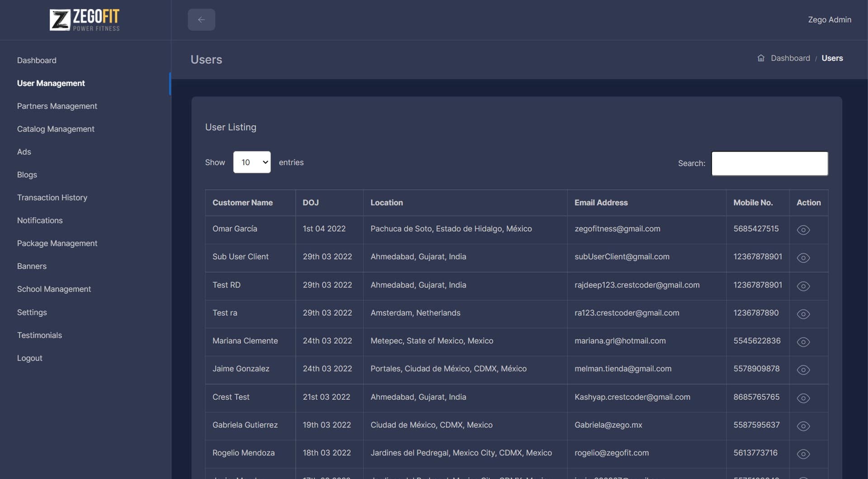This screenshot has width=868, height=479.
Task: Open eye icon for Sub User Client
Action: tap(803, 258)
